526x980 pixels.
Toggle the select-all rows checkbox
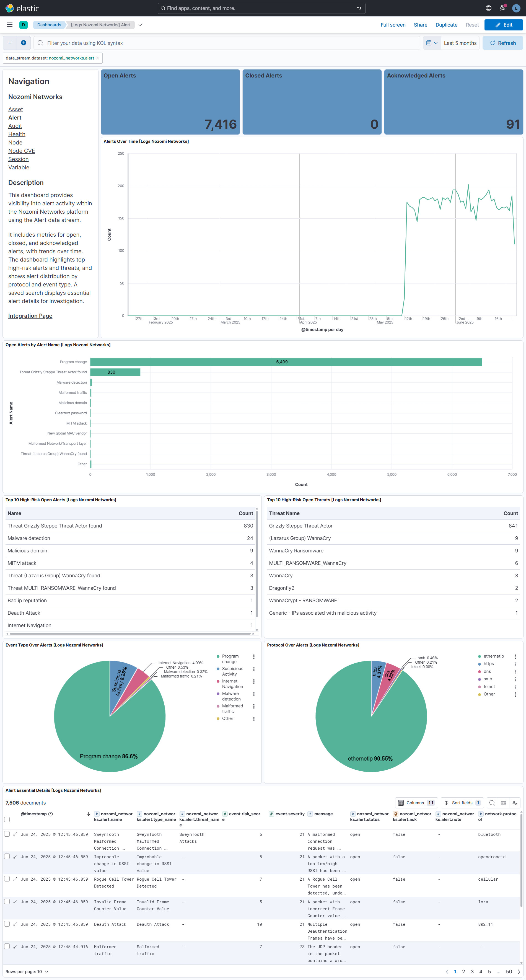pyautogui.click(x=7, y=819)
